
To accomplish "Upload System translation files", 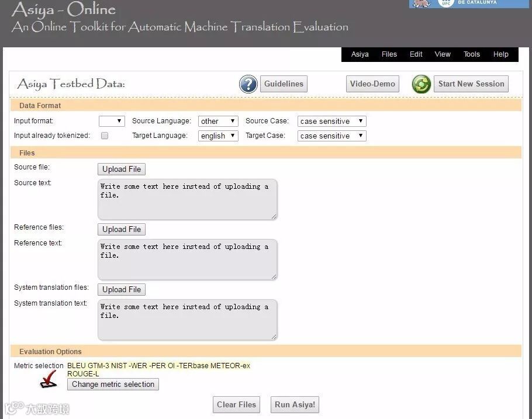I will coord(122,289).
